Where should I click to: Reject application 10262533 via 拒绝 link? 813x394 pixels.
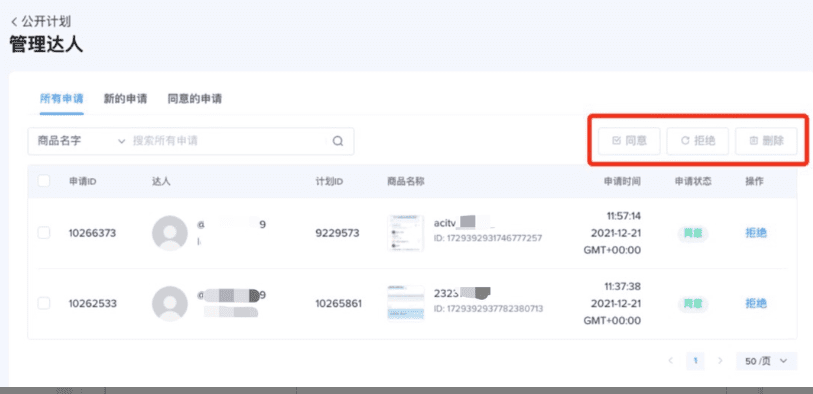pyautogui.click(x=755, y=303)
